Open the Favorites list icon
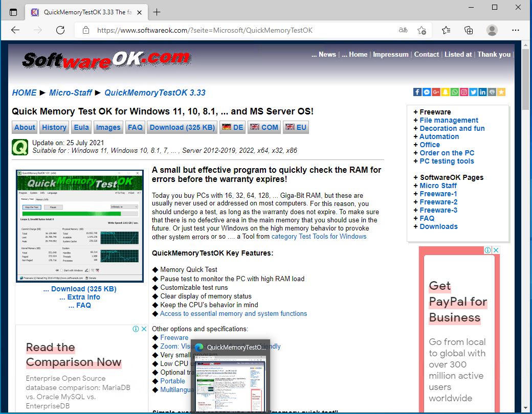This screenshot has height=414, width=532. tap(446, 30)
